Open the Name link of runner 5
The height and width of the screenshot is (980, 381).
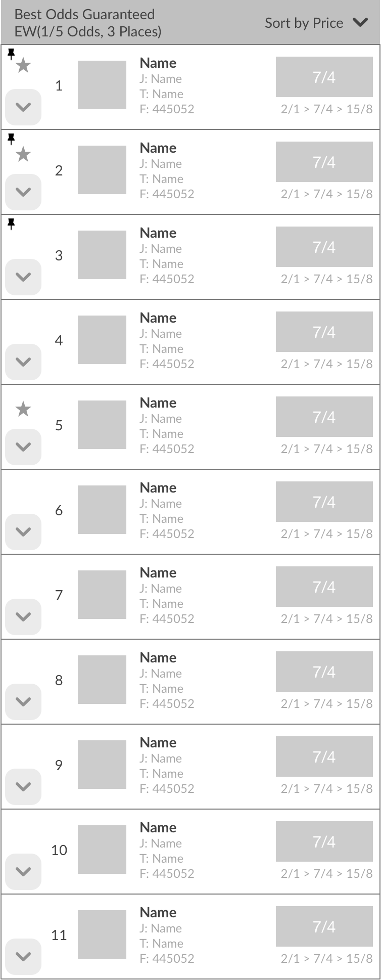coord(158,403)
